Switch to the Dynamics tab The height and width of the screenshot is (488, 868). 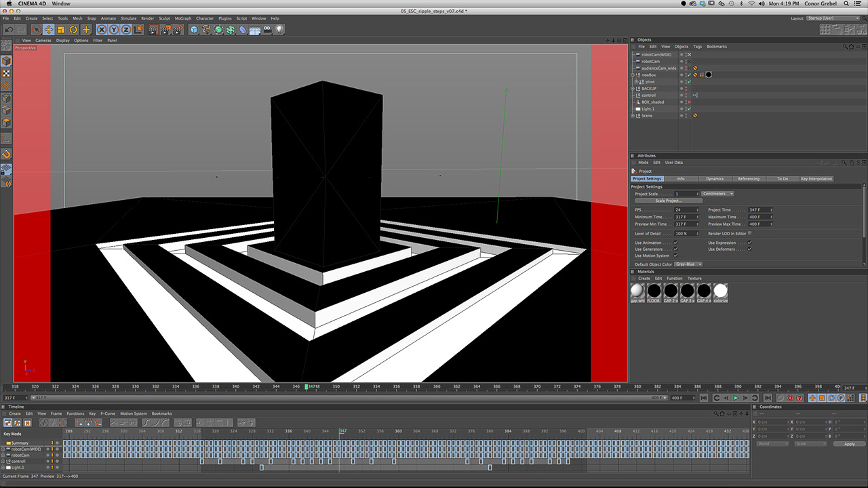click(715, 179)
